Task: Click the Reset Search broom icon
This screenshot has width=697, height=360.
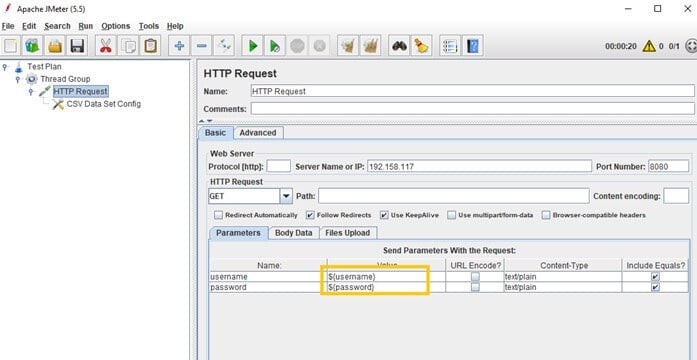Action: click(x=421, y=46)
